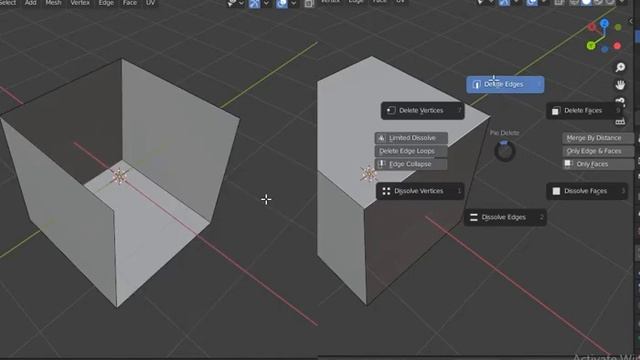The width and height of the screenshot is (640, 360).
Task: Choose Dissolve Faces in the pie menu
Action: [x=587, y=191]
